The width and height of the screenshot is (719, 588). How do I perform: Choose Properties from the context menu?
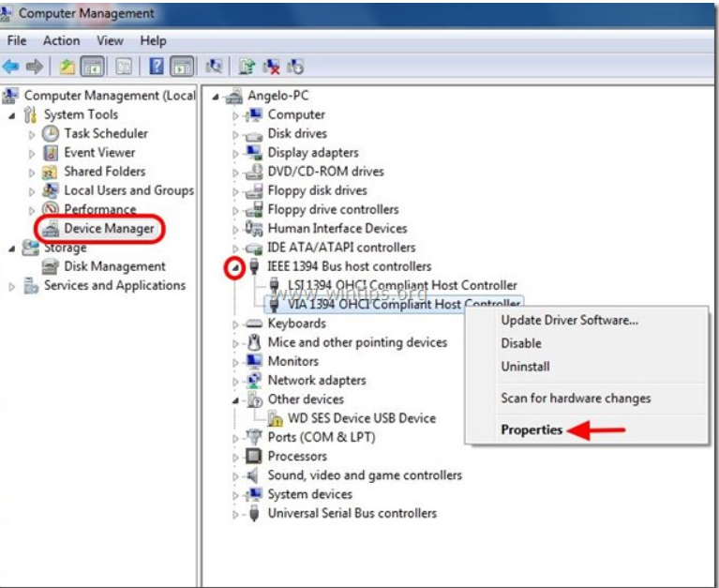click(532, 430)
